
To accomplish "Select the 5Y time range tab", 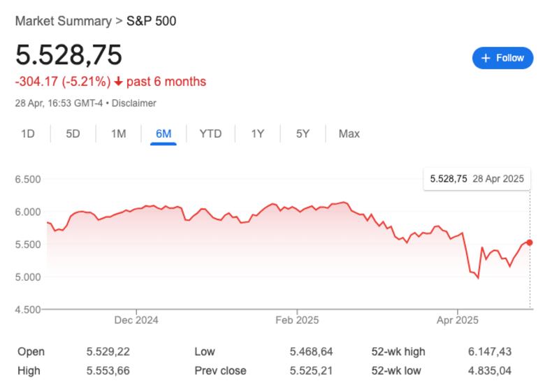I will click(302, 133).
